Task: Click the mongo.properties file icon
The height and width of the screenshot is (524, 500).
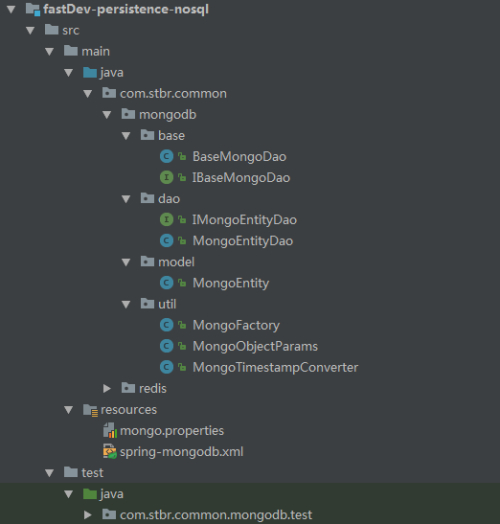Action: [x=110, y=430]
